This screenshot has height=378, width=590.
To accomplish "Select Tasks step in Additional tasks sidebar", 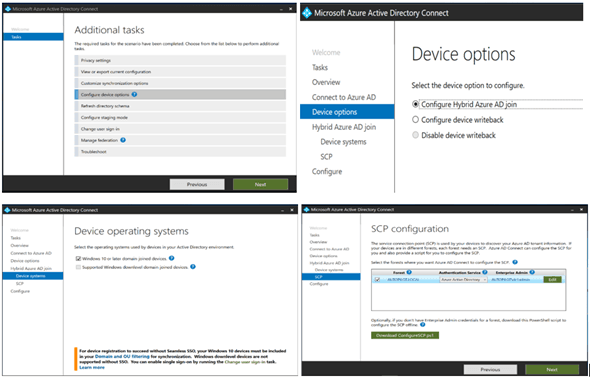I will pos(33,37).
